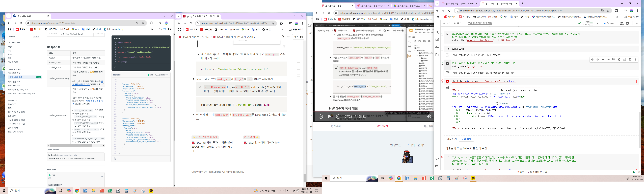Click the 오류 설명 button under the error

coord(466,139)
